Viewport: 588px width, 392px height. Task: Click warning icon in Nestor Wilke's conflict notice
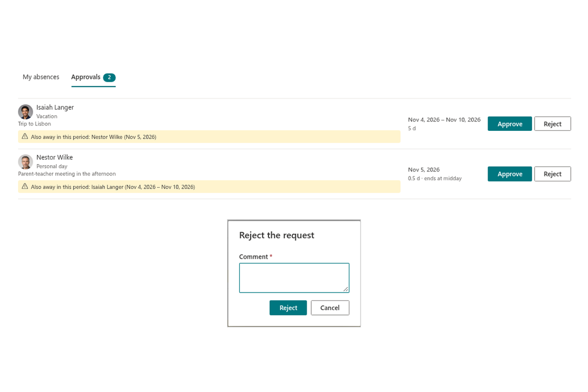tap(25, 187)
